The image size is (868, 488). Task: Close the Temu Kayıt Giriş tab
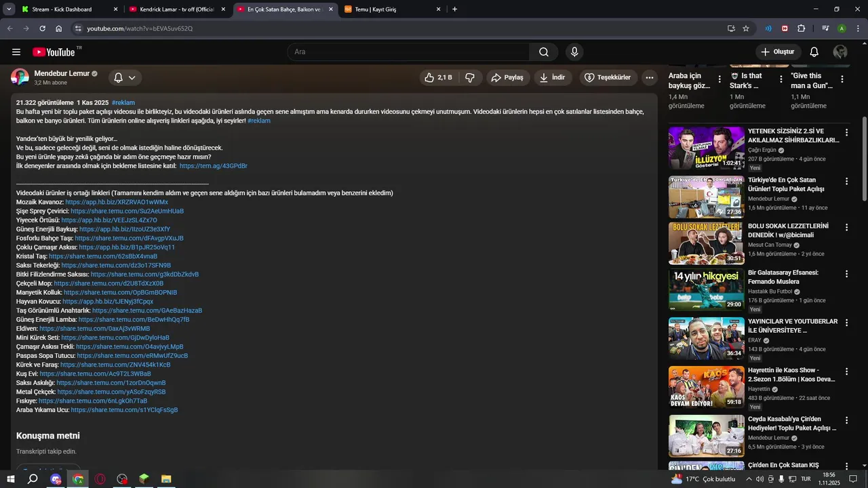438,9
